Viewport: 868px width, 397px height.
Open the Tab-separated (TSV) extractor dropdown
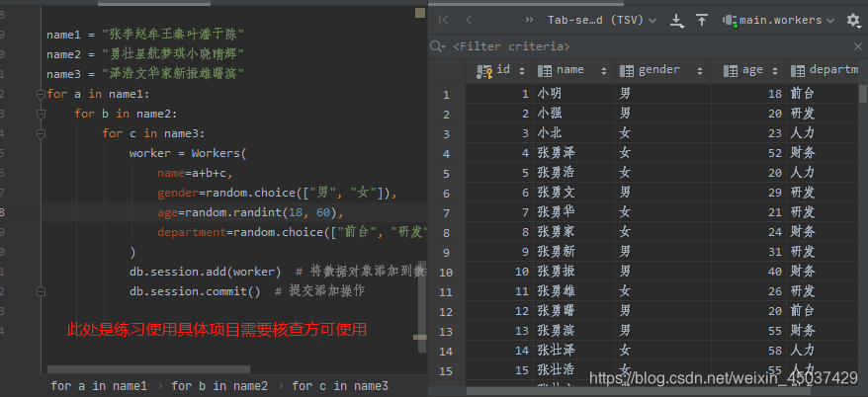tap(602, 21)
